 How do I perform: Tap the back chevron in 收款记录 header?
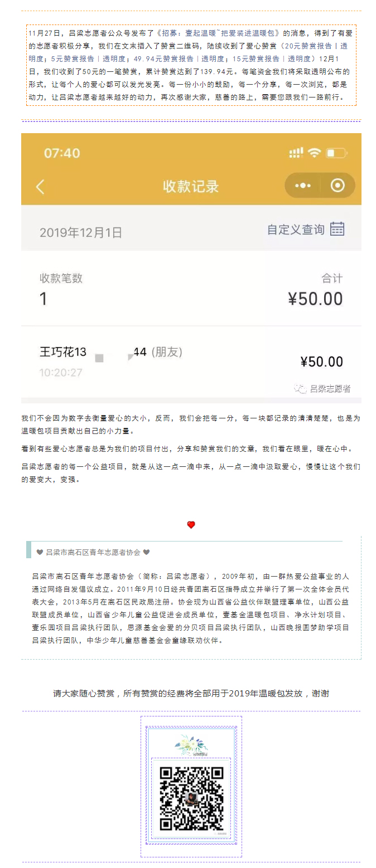[x=40, y=187]
